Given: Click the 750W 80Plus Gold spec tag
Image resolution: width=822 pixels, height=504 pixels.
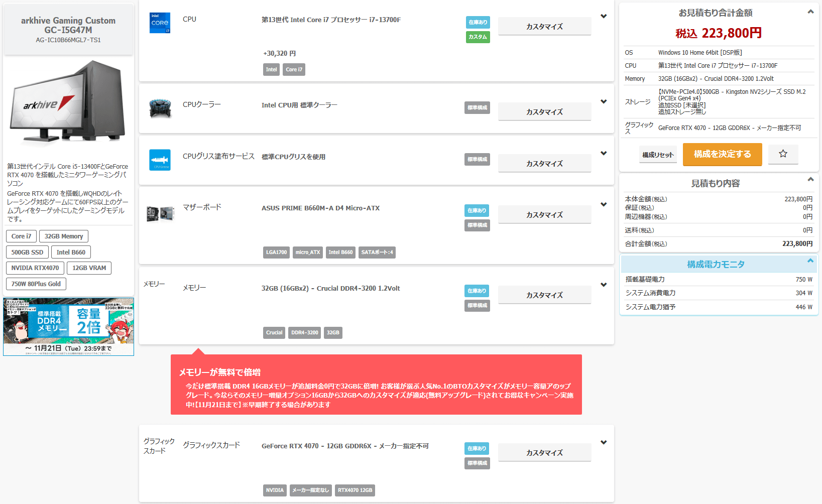Looking at the screenshot, I should pyautogui.click(x=36, y=284).
